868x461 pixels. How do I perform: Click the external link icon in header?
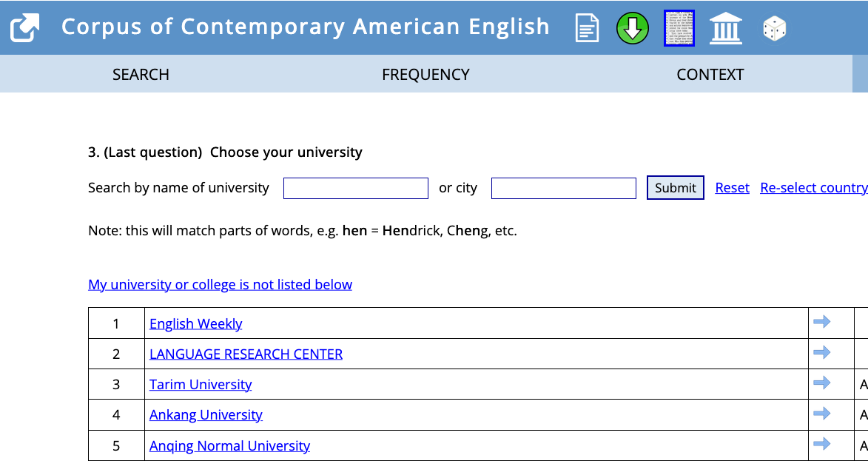tap(24, 28)
